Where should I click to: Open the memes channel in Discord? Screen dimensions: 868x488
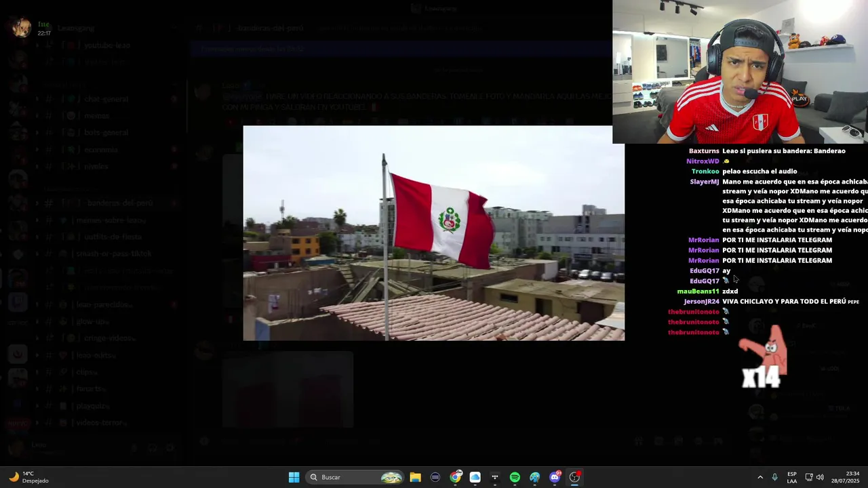pos(97,116)
